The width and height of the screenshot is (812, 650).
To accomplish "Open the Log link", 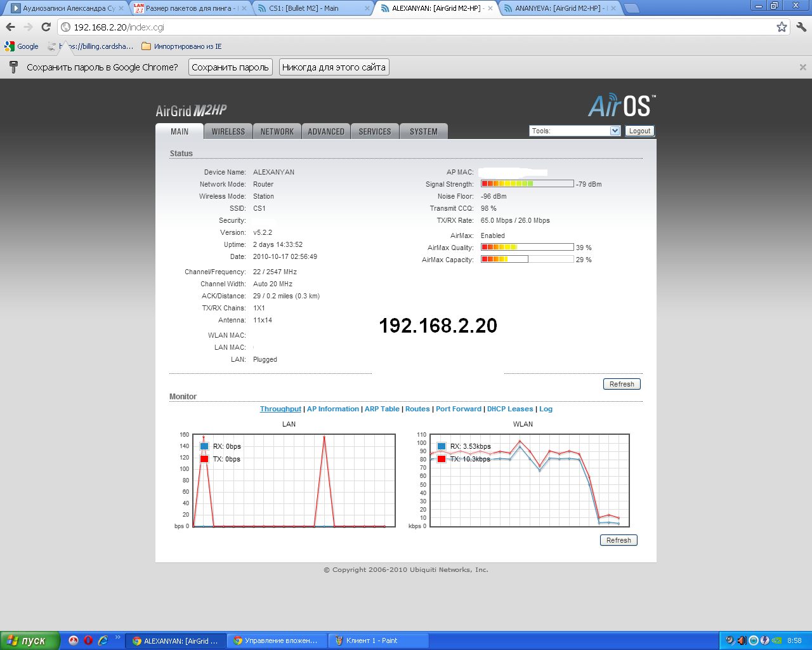I will coord(546,409).
